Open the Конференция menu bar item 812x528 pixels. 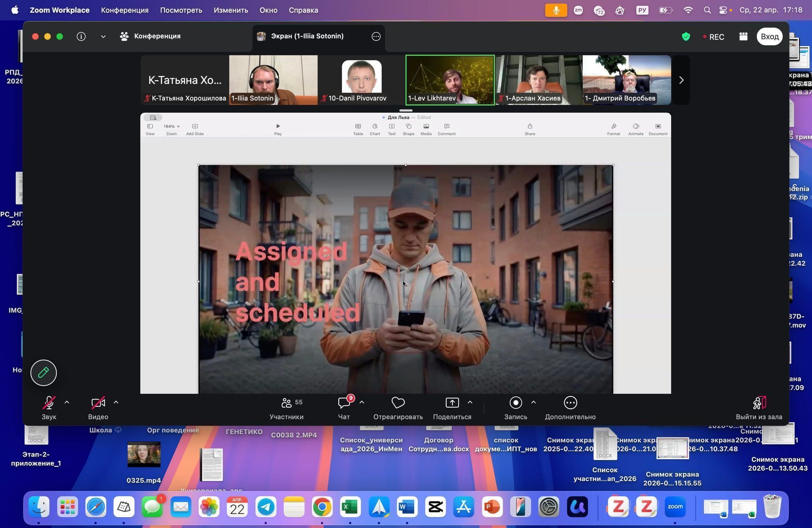pos(124,10)
